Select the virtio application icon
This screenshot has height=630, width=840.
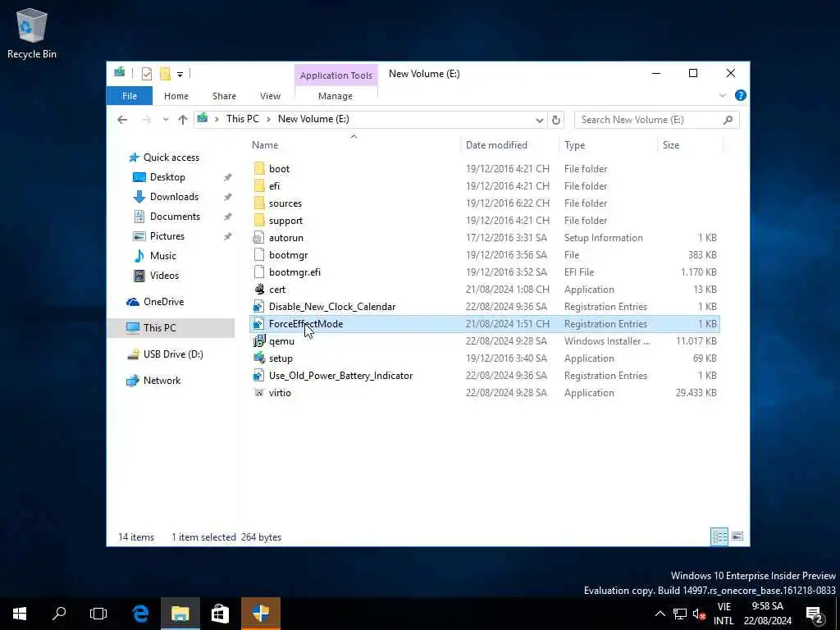(259, 393)
